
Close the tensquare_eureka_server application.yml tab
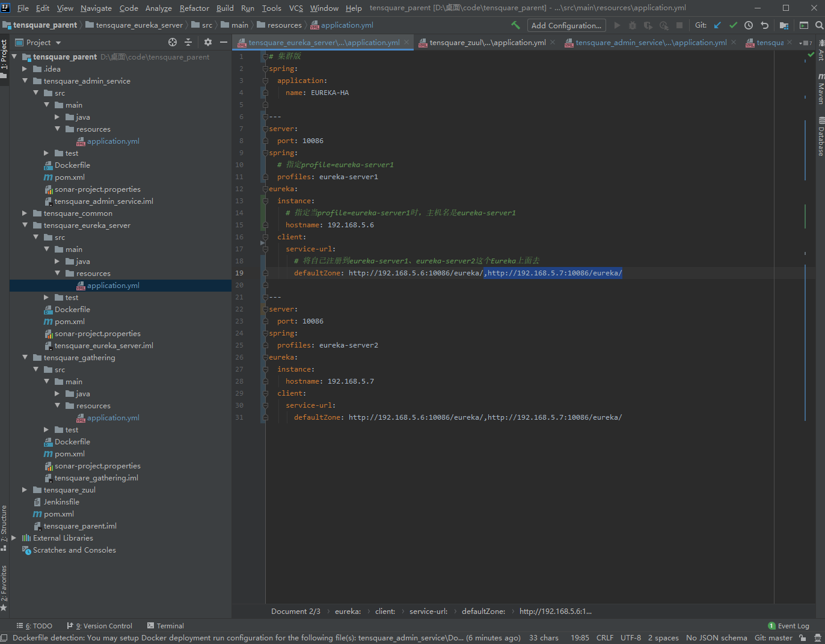click(407, 42)
